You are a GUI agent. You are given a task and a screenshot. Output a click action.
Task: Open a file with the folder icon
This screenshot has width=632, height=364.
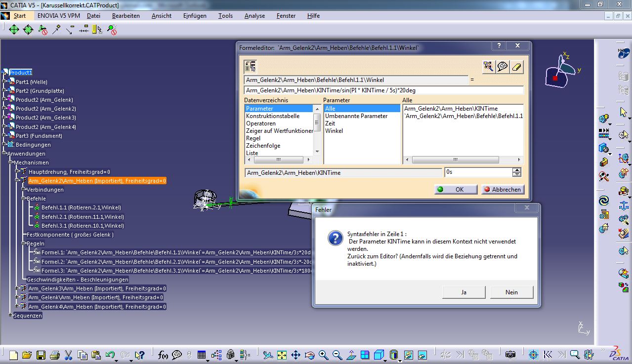27,355
